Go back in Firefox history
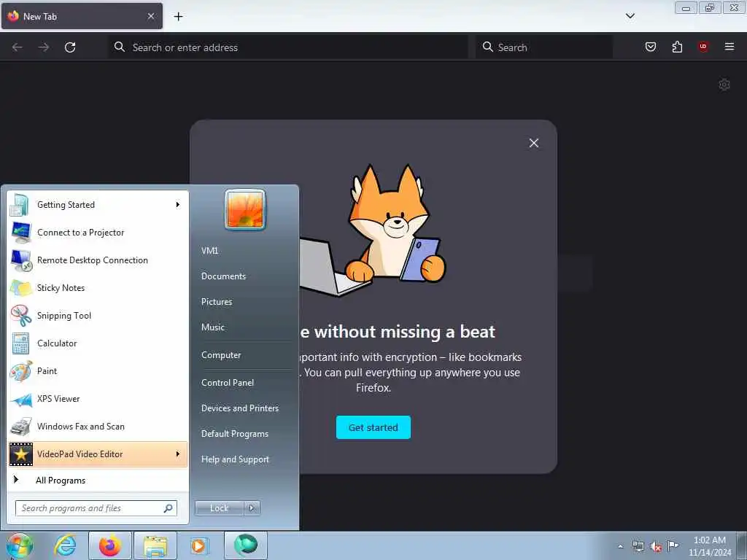 [18, 47]
